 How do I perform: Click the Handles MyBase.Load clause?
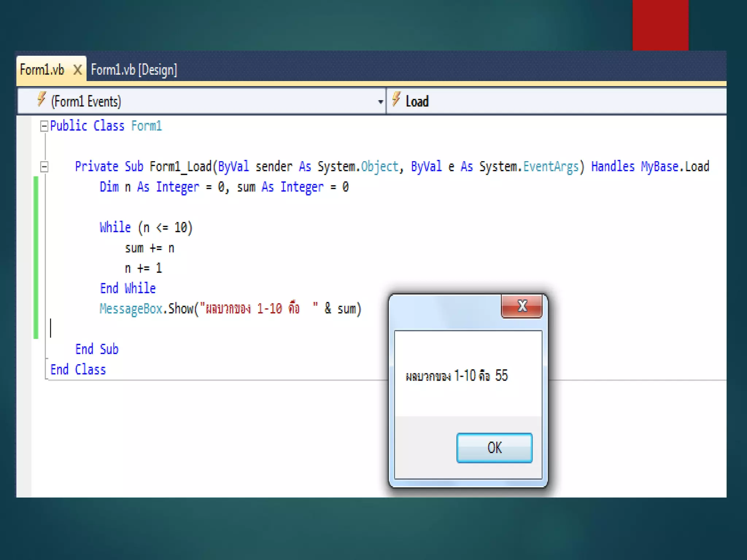click(650, 167)
